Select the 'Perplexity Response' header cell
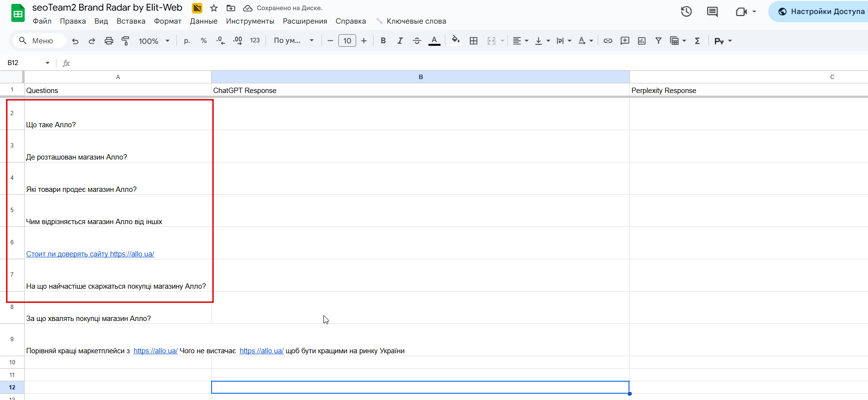 [749, 90]
